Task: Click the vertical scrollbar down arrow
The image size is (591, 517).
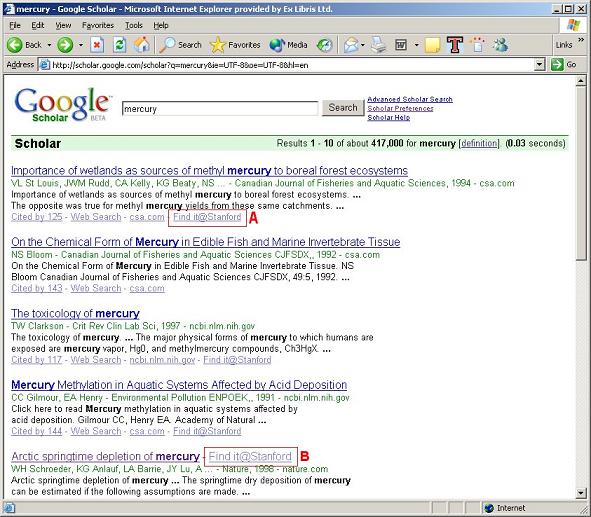Action: tap(581, 493)
